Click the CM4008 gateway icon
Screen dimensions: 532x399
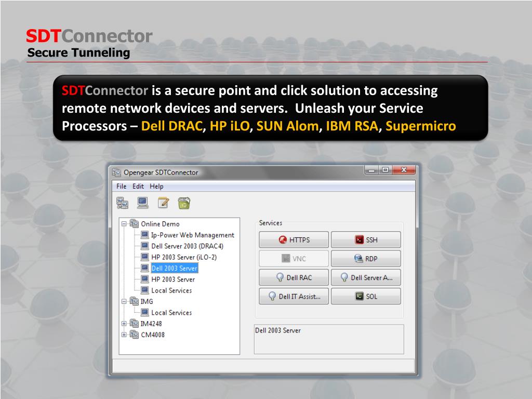pyautogui.click(x=135, y=335)
